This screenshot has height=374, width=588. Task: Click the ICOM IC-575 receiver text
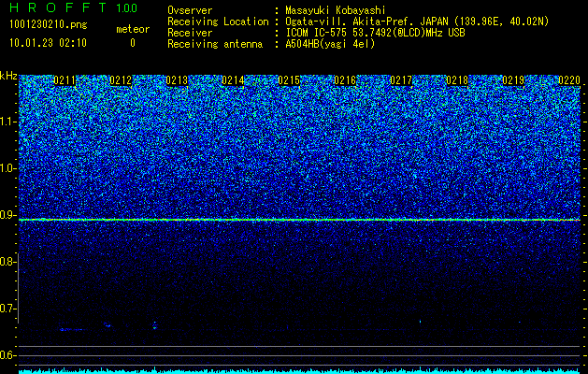pos(375,33)
